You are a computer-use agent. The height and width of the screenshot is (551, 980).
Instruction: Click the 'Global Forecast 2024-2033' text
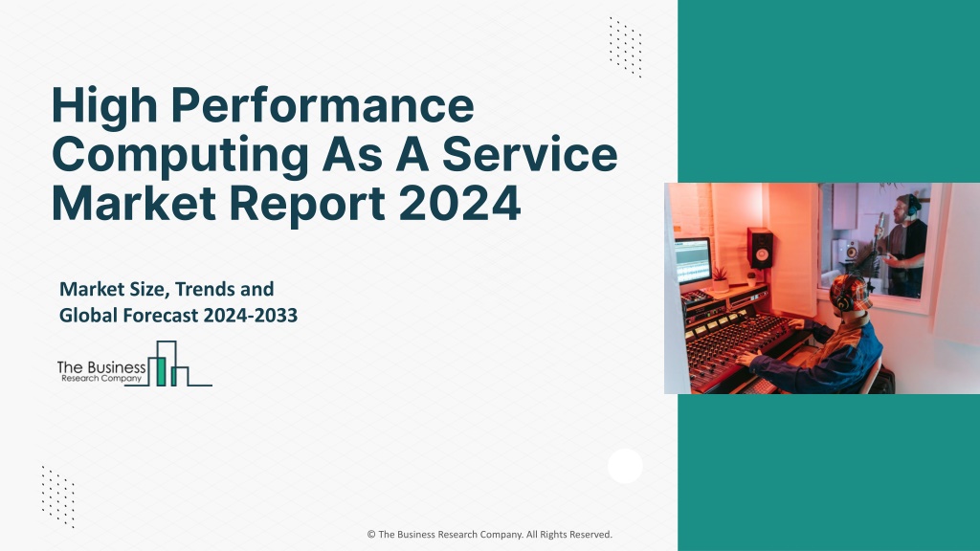pos(178,316)
